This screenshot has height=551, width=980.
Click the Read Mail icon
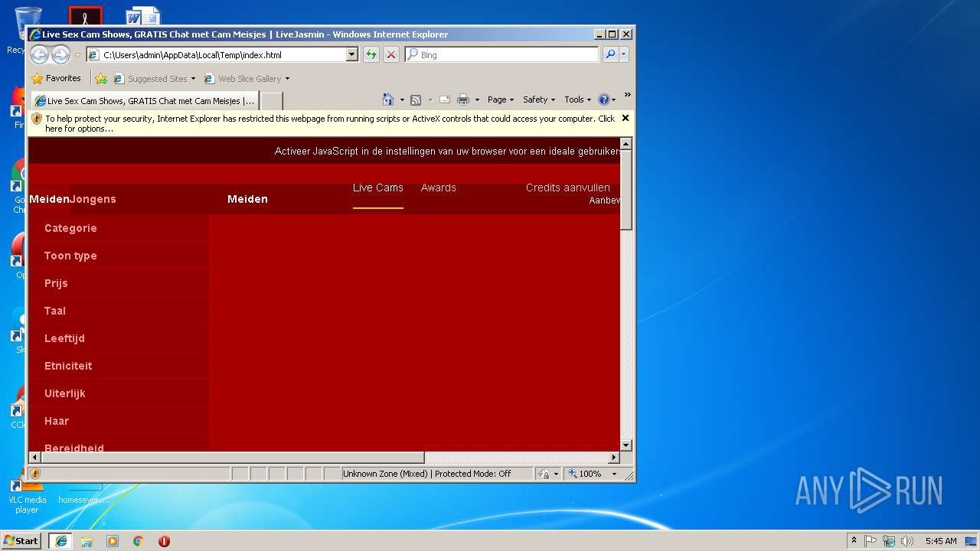coord(444,99)
